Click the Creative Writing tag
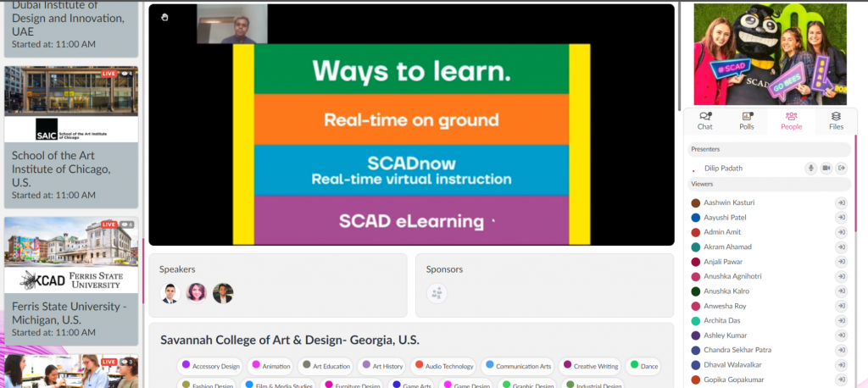Viewport: 868px width, 388px height. 590,366
